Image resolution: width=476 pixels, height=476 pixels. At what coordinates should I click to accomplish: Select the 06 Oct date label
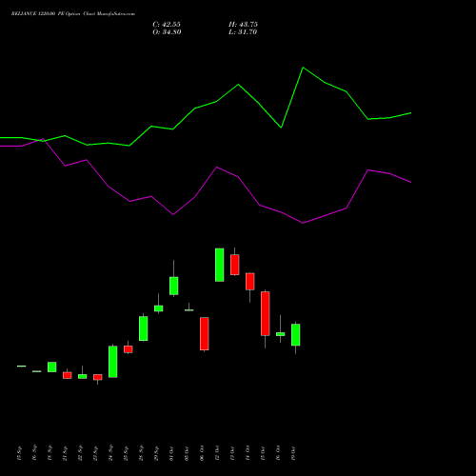point(202,453)
